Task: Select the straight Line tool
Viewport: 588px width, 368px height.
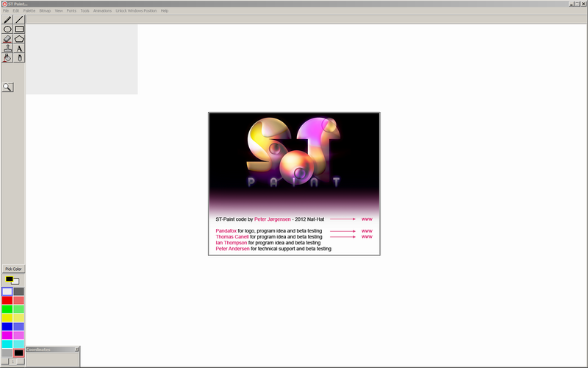Action: click(x=19, y=20)
